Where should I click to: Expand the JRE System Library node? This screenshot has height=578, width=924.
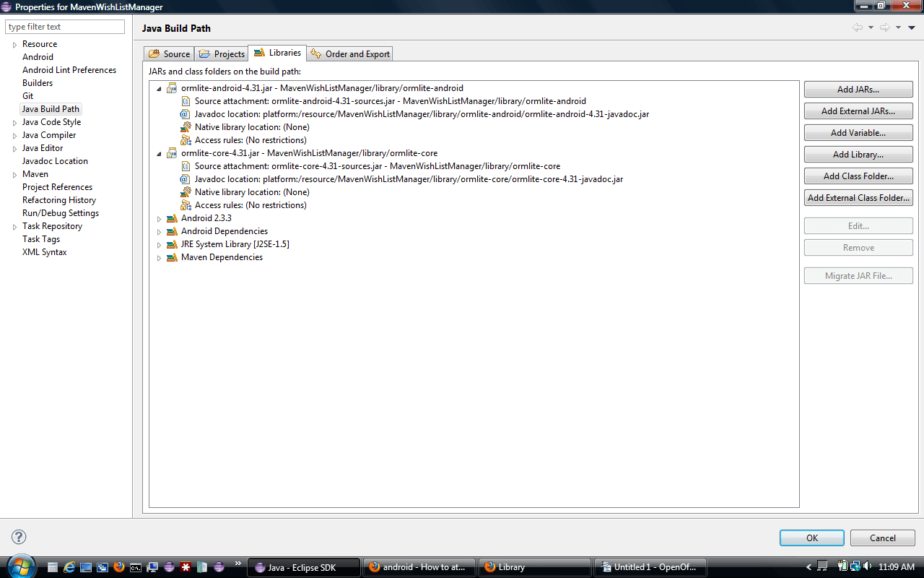pos(160,244)
